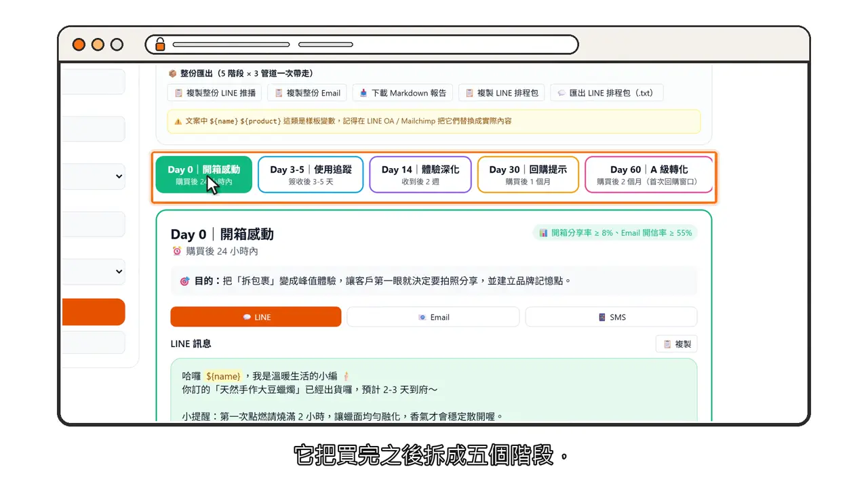Click the topmost sidebar input field
Image resolution: width=868 pixels, height=488 pixels.
coord(94,81)
